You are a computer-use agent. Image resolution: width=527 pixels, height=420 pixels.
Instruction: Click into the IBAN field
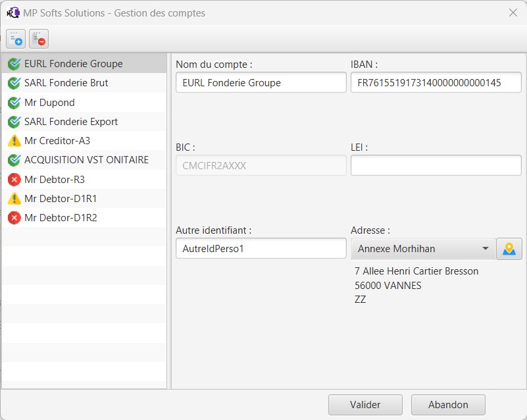click(x=436, y=82)
